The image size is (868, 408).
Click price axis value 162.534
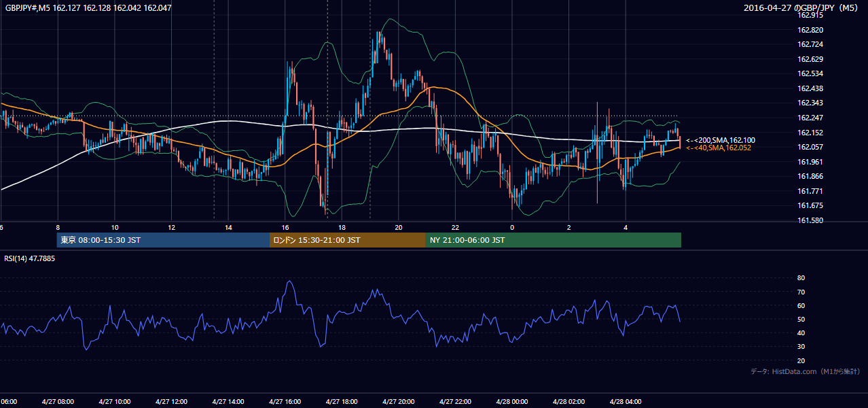point(810,73)
